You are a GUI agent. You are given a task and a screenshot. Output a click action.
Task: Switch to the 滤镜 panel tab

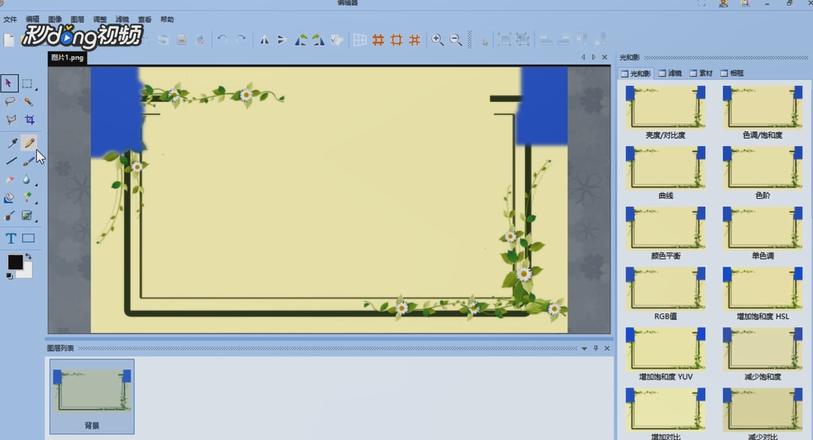670,74
